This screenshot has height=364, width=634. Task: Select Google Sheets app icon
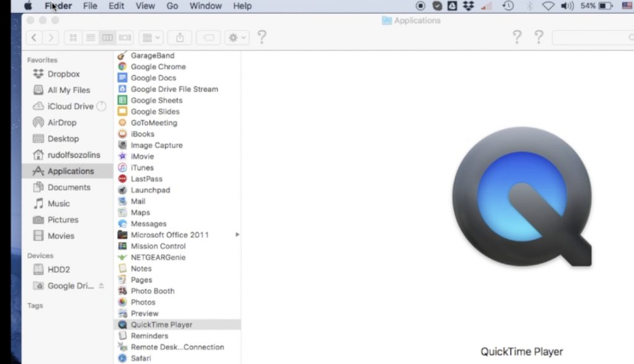122,100
